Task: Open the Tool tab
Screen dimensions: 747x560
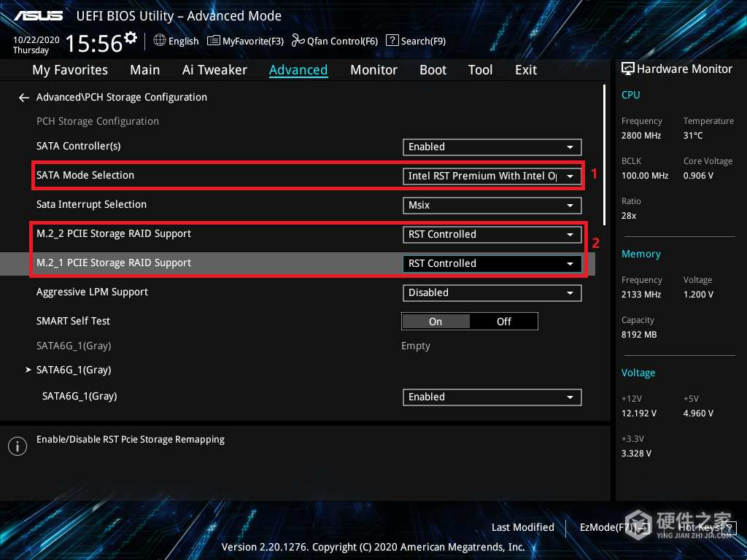Action: coord(480,70)
